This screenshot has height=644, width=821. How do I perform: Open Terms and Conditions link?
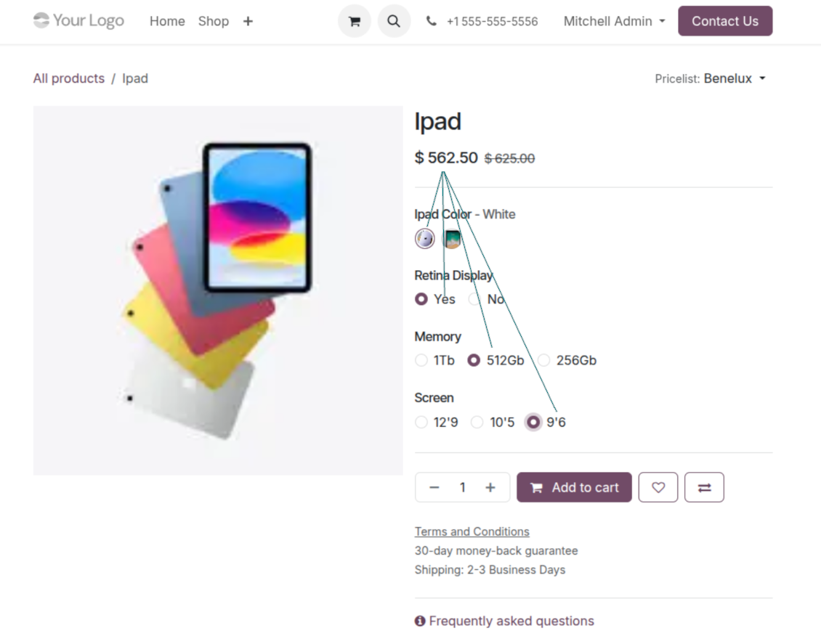(x=472, y=531)
